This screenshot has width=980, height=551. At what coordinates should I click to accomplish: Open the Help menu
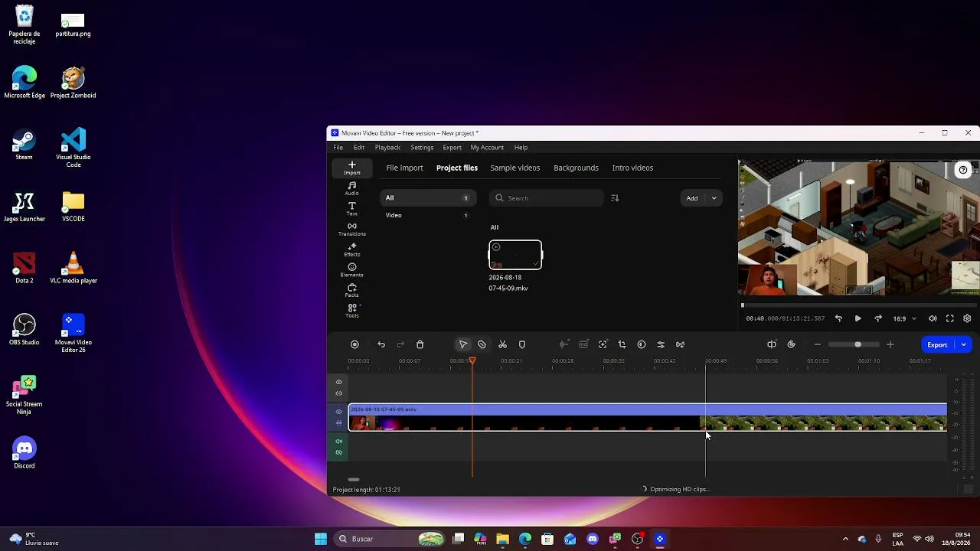521,148
